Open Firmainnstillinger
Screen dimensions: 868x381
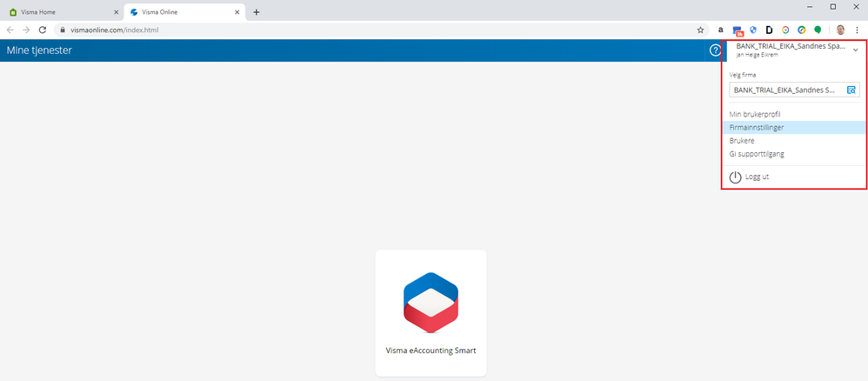click(794, 127)
